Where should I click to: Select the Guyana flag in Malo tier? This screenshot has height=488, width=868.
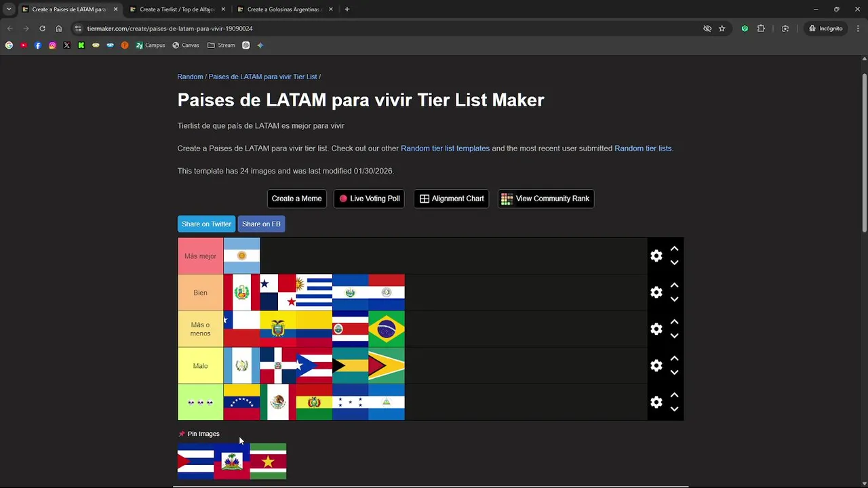point(387,365)
